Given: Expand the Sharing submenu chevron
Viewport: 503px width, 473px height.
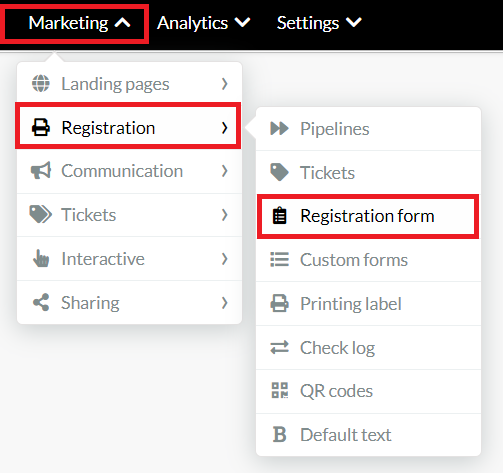Looking at the screenshot, I should (x=225, y=303).
